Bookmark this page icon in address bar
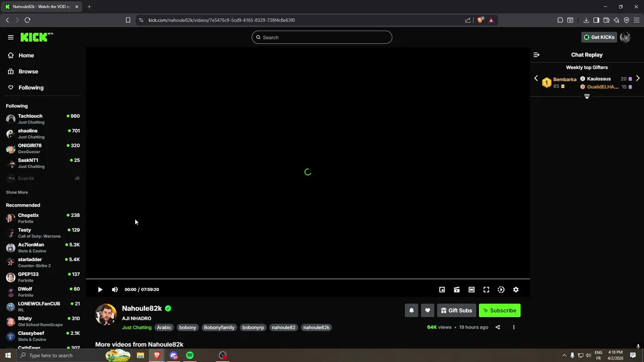The height and width of the screenshot is (362, 644). [x=128, y=20]
